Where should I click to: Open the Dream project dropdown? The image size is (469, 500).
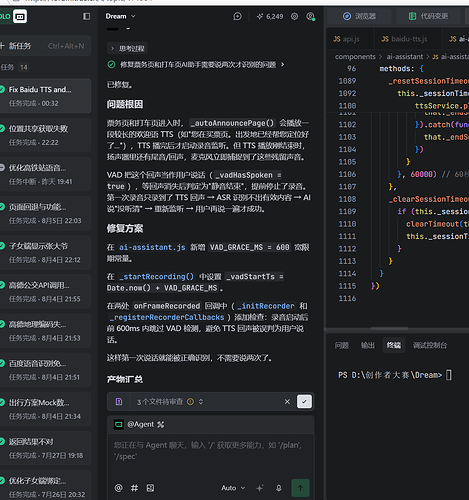pyautogui.click(x=121, y=16)
